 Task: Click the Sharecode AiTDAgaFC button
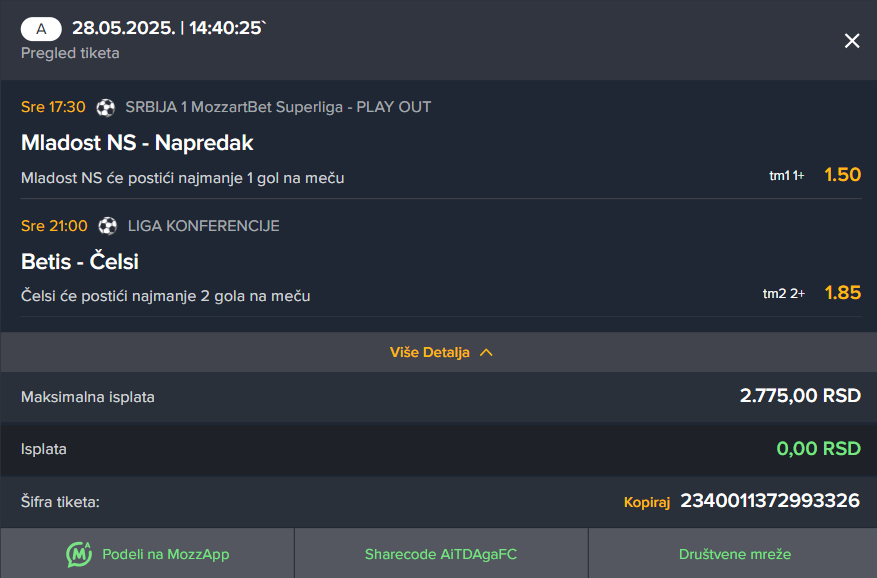441,553
